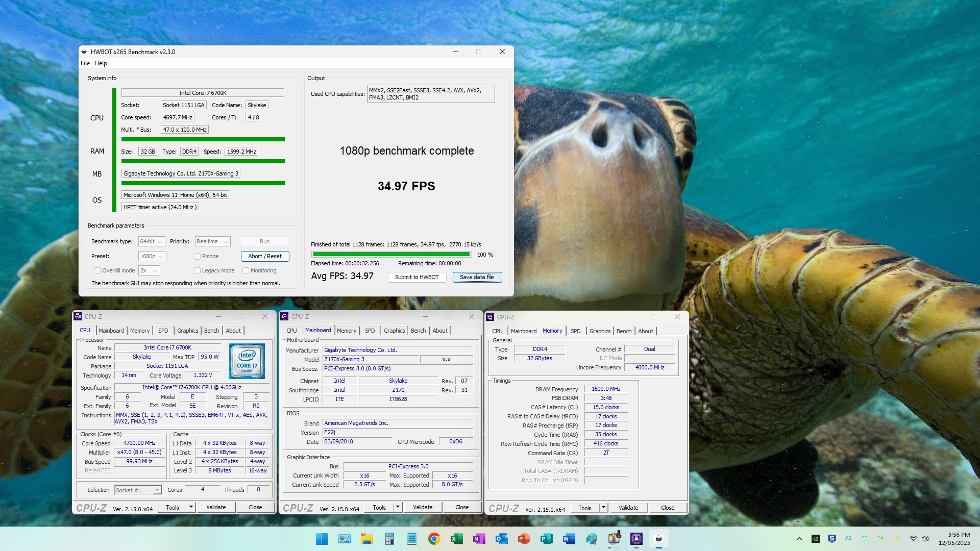Click the benchmark progress bar at 100%
The image size is (980, 551).
pyautogui.click(x=391, y=254)
